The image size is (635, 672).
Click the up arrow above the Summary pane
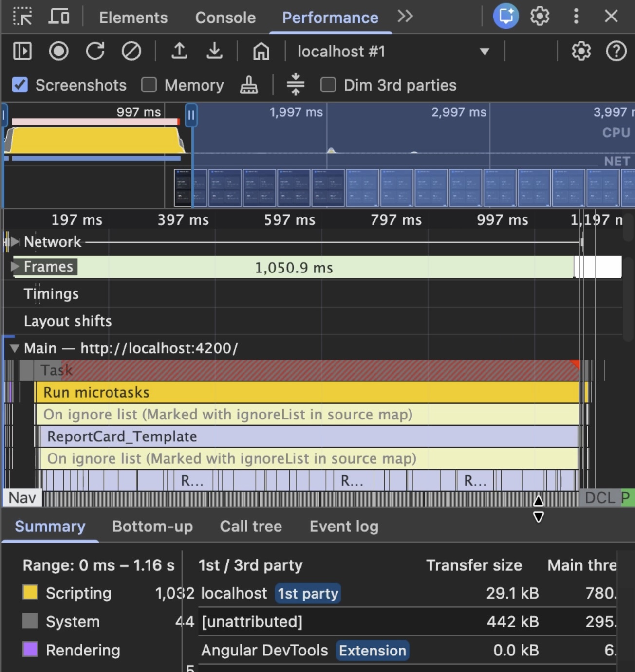click(x=538, y=500)
